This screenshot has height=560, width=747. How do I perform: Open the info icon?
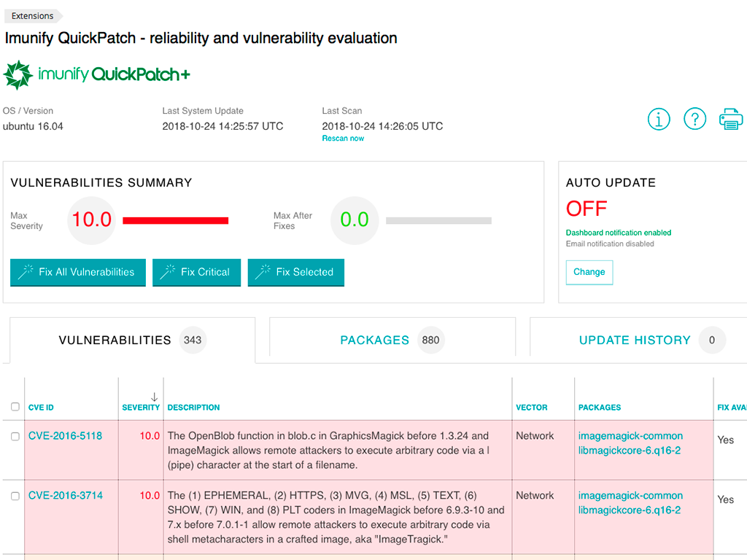(x=659, y=119)
